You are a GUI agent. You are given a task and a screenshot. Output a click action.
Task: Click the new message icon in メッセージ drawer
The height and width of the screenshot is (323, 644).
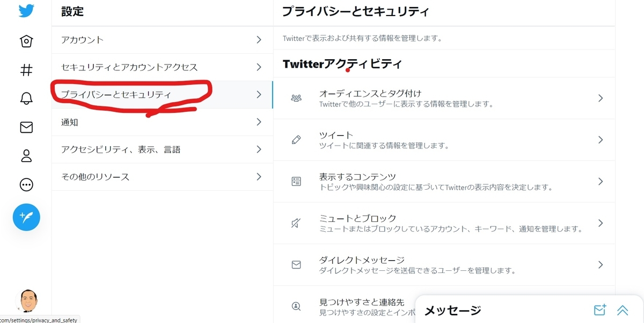pyautogui.click(x=600, y=310)
